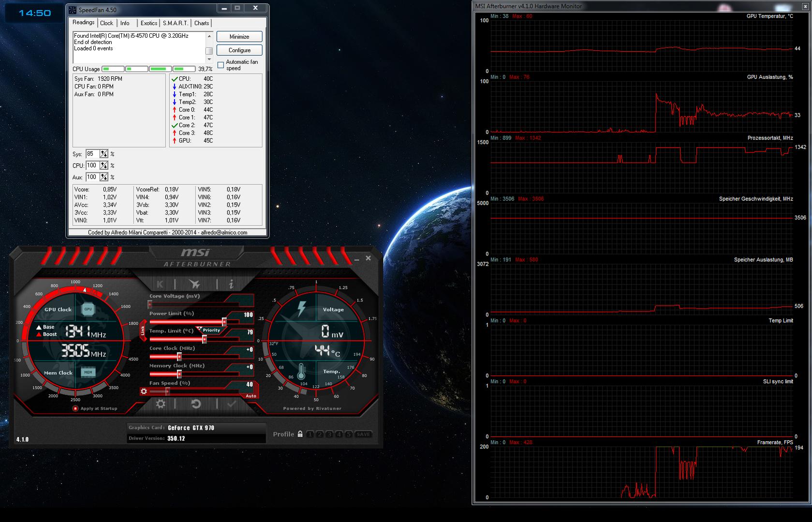Click the Sys Fan 1920 RPM reading
This screenshot has height=522, width=812.
click(98, 79)
